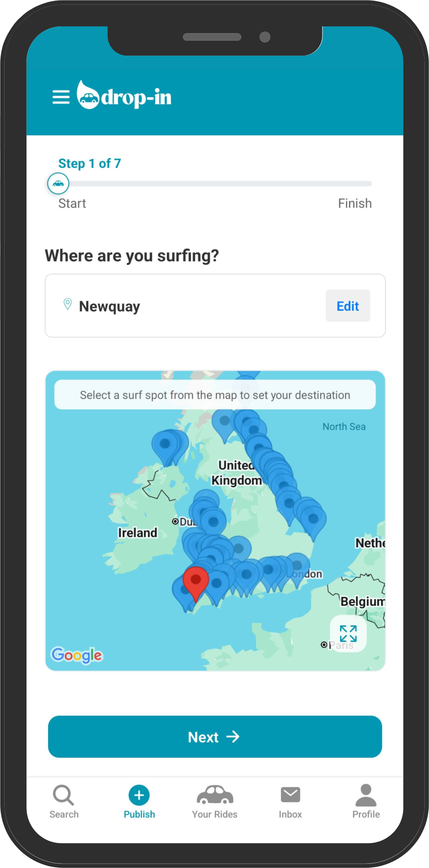Expand the map to fullscreen
Screen dimensions: 429x868
tap(348, 633)
